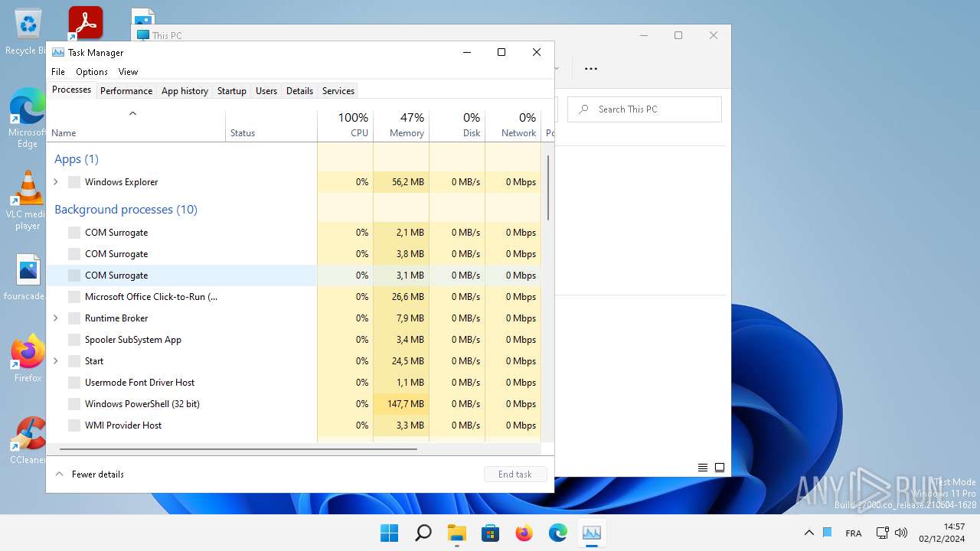Sort by the Status column header

(271, 126)
